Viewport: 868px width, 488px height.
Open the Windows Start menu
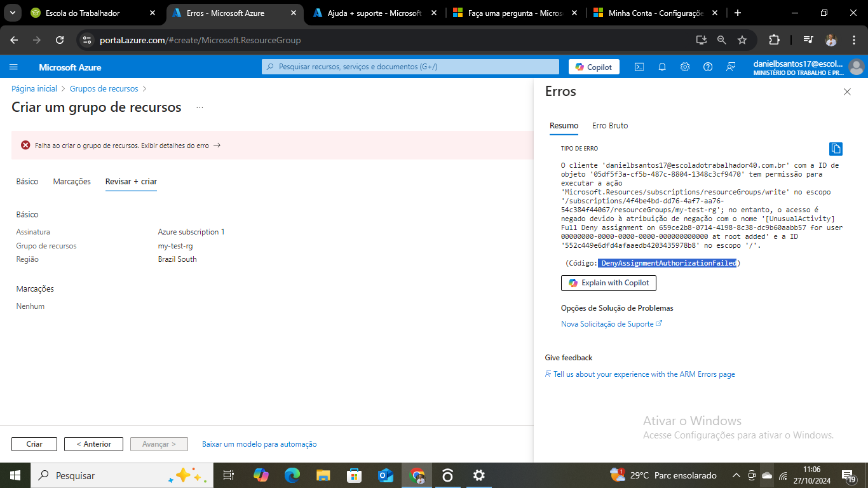click(15, 475)
